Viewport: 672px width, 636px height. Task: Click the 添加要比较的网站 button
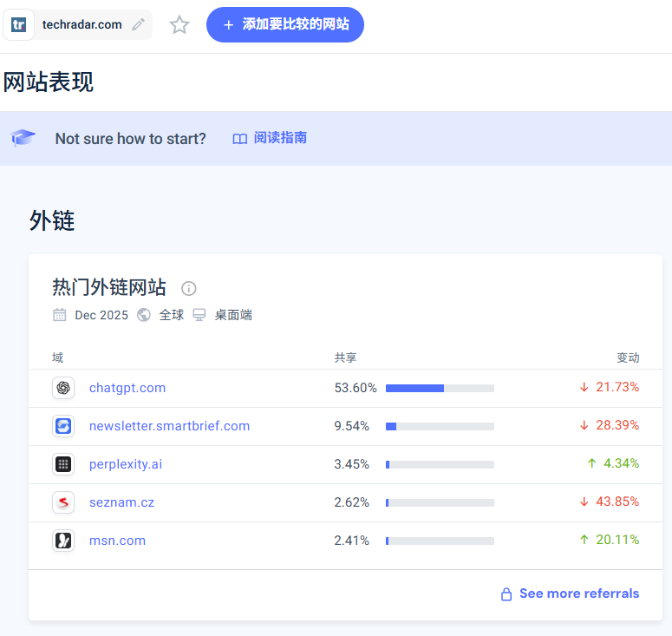pos(285,24)
